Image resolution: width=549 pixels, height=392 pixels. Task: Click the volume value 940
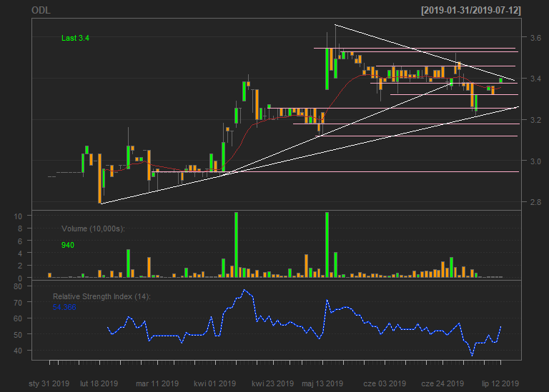(x=68, y=245)
